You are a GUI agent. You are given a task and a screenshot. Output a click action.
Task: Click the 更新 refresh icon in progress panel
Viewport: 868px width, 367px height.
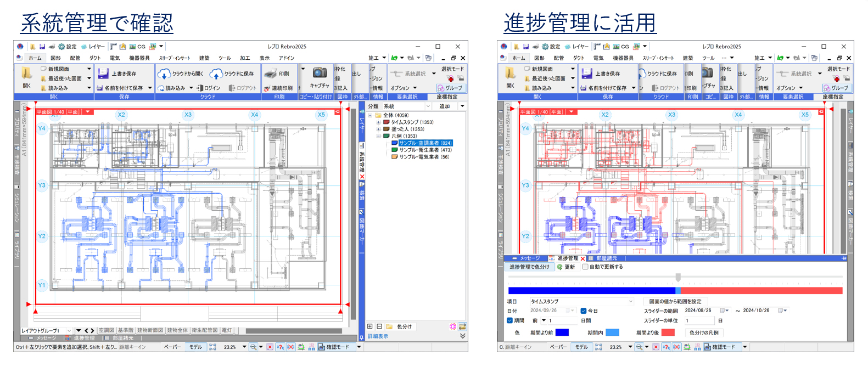point(560,267)
